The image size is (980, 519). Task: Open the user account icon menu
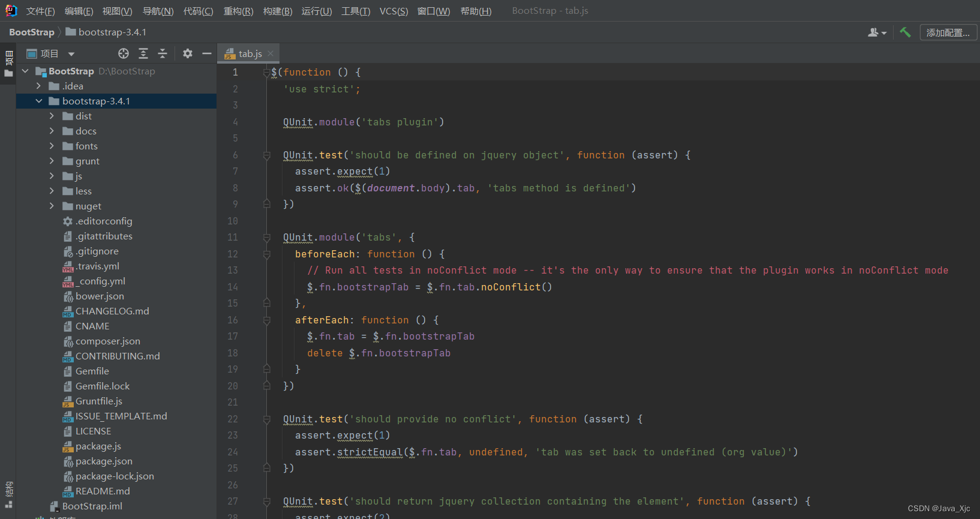coord(877,32)
